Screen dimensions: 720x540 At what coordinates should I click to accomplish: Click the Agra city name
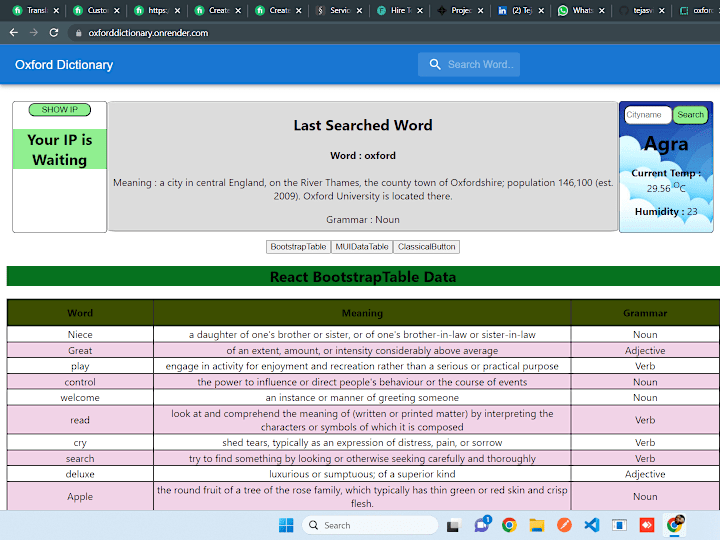pyautogui.click(x=666, y=144)
